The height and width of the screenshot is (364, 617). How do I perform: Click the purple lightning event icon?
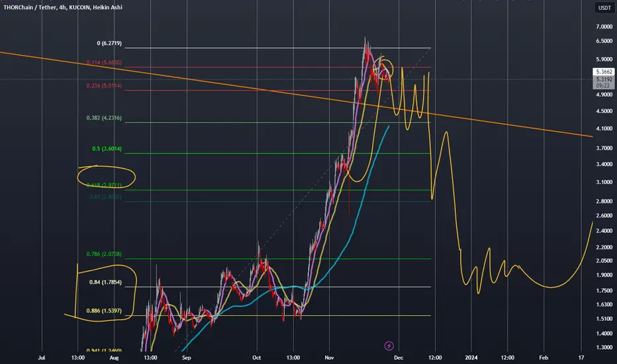pyautogui.click(x=389, y=346)
